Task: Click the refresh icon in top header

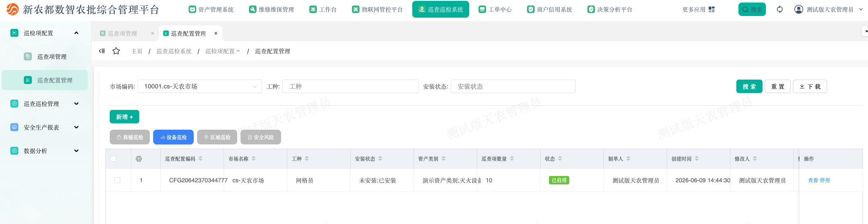Action: click(780, 9)
